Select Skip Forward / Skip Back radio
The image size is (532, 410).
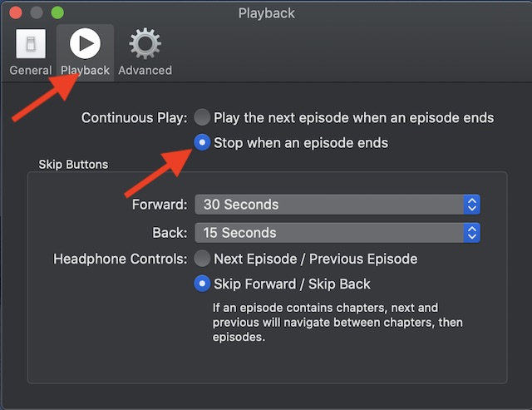point(202,284)
